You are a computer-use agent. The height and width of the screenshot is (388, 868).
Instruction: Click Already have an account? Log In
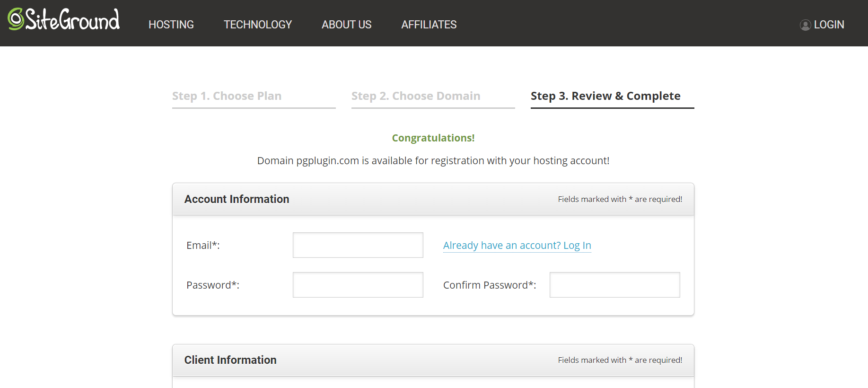517,246
